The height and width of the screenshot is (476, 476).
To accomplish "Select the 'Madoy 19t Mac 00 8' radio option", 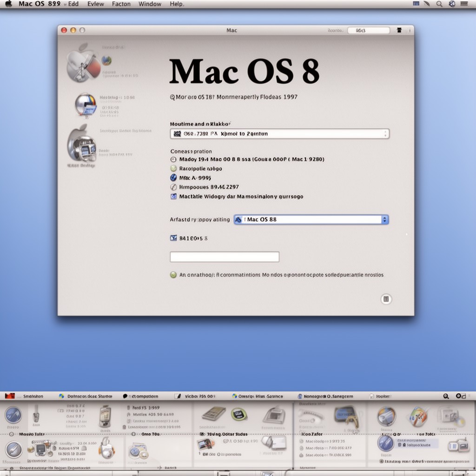I will point(173,159).
